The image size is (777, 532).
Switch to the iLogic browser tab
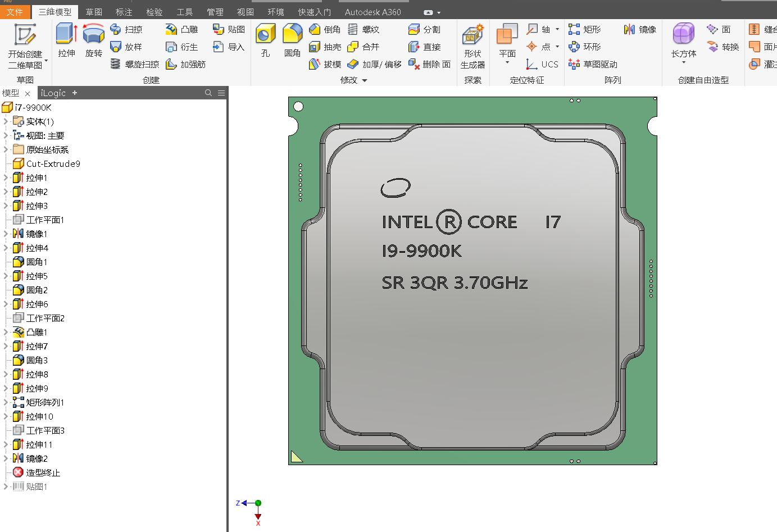pos(53,93)
